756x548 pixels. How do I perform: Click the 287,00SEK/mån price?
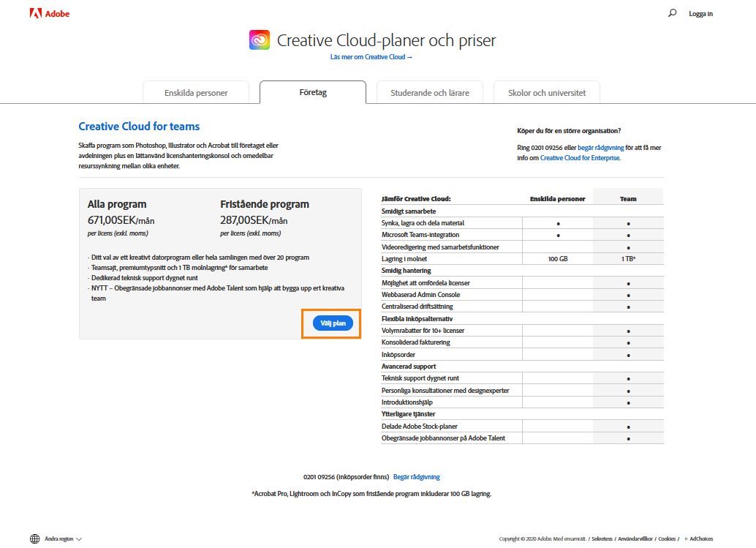(254, 220)
